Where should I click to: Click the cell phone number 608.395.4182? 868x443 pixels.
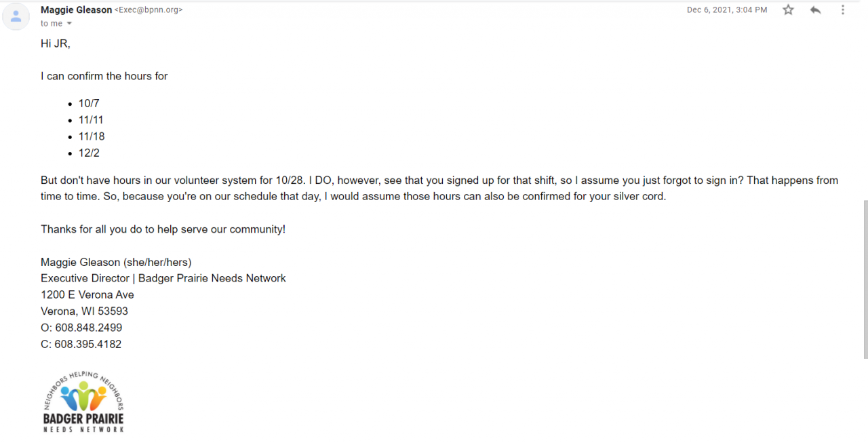[88, 344]
